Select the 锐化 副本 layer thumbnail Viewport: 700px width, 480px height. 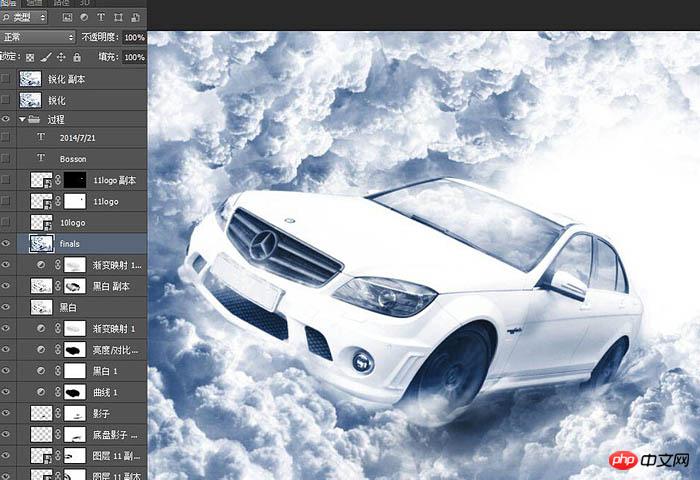click(30, 79)
